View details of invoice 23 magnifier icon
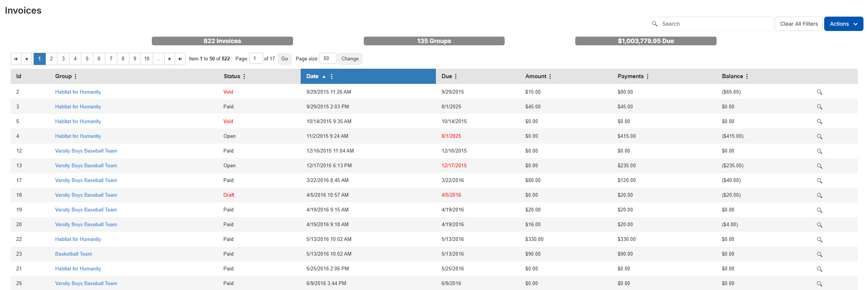Screen dimensions: 868x290 pos(820,254)
